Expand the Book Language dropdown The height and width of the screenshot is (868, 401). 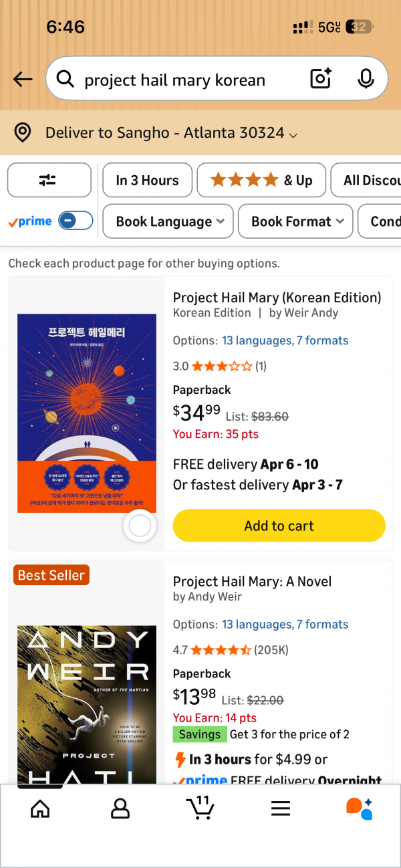(168, 221)
